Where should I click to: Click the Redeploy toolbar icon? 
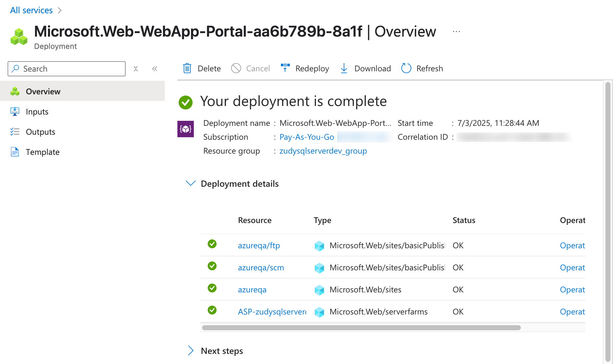click(x=285, y=68)
